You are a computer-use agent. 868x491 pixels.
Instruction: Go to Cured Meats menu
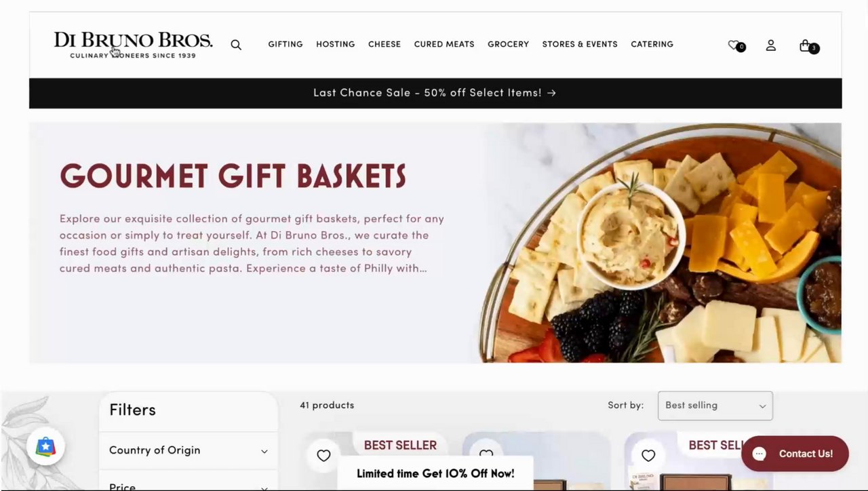[444, 44]
